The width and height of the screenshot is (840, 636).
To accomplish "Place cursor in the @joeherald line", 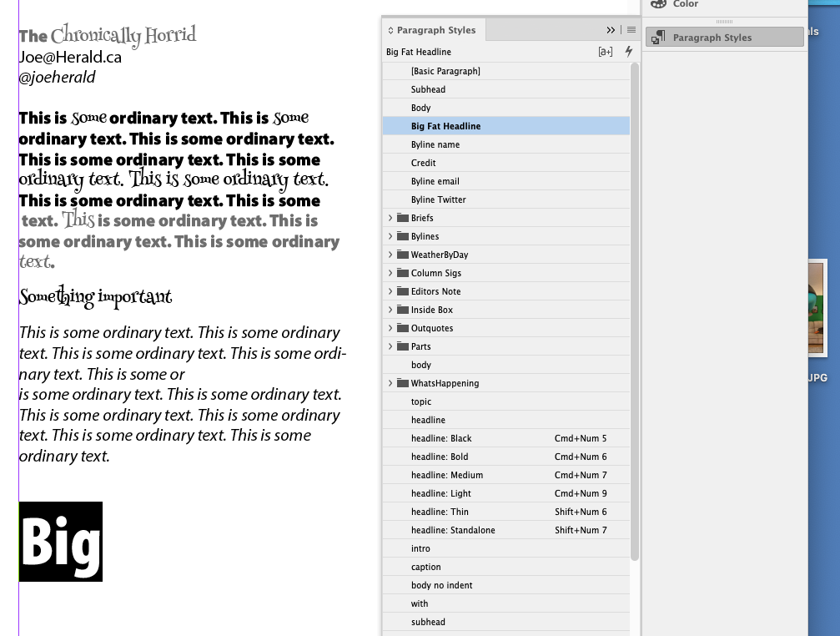I will (57, 77).
